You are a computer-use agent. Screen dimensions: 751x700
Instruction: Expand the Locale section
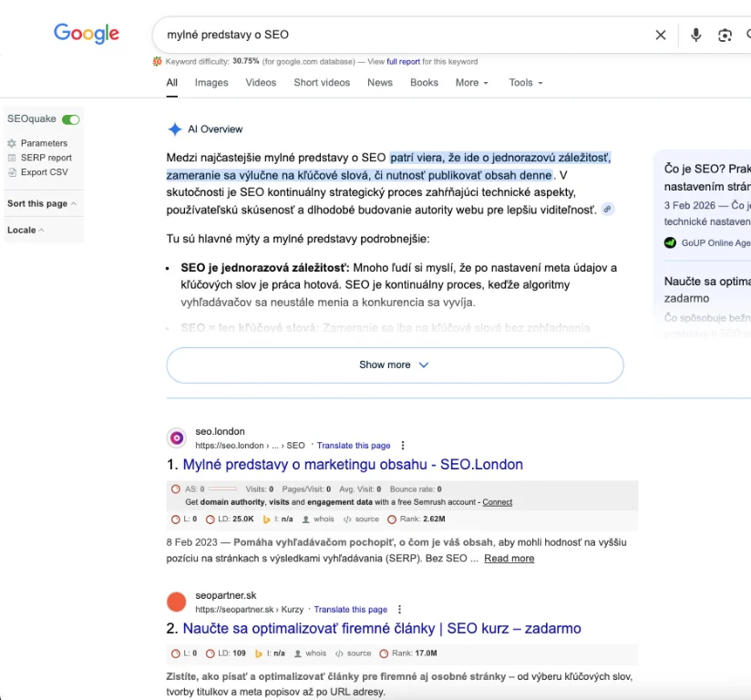click(26, 230)
